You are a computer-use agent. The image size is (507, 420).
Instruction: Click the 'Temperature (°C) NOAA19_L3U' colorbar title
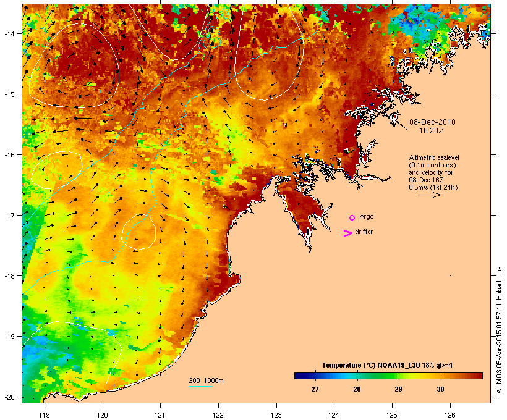(x=387, y=365)
